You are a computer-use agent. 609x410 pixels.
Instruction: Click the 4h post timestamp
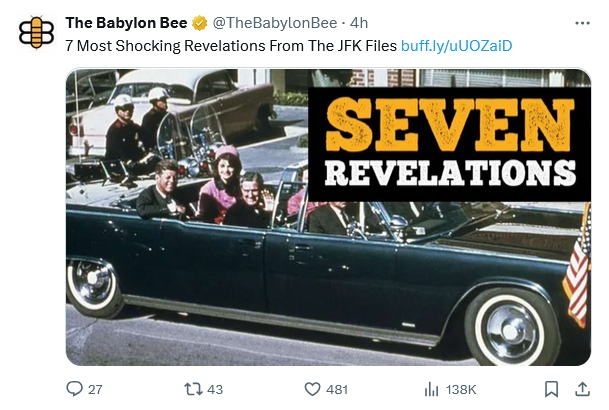359,23
